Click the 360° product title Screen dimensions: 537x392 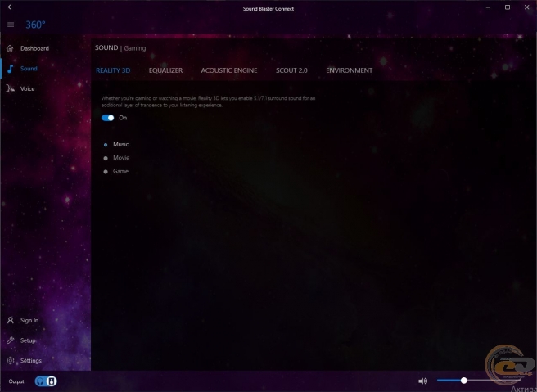36,25
